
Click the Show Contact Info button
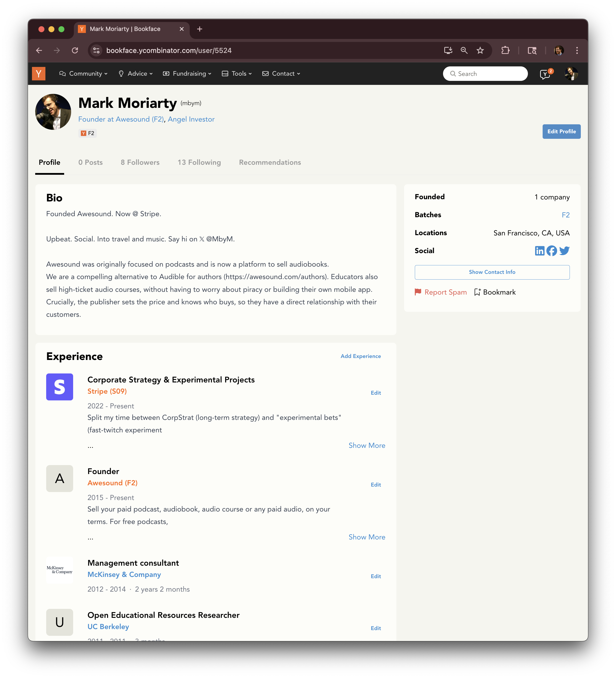pyautogui.click(x=492, y=272)
